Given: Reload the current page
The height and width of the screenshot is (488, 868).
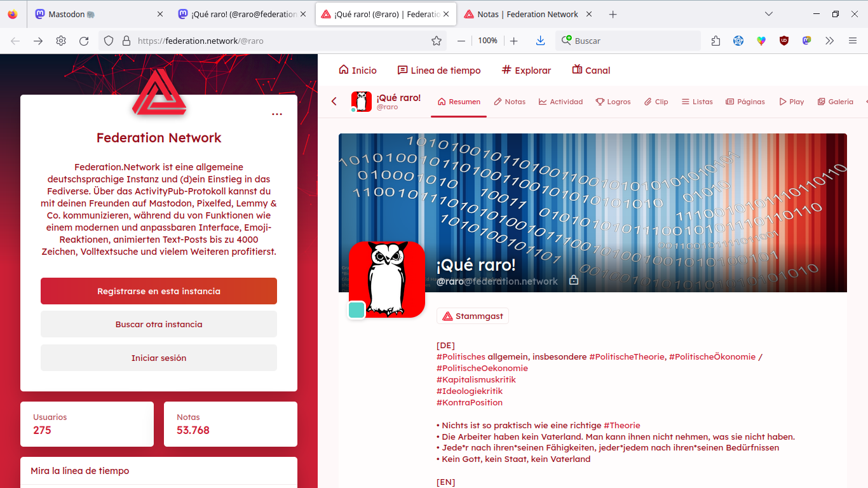Looking at the screenshot, I should point(84,41).
